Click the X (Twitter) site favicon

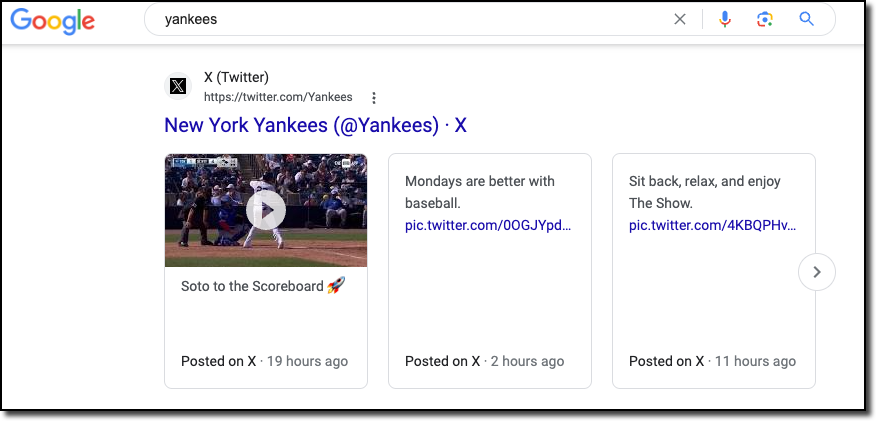point(178,87)
